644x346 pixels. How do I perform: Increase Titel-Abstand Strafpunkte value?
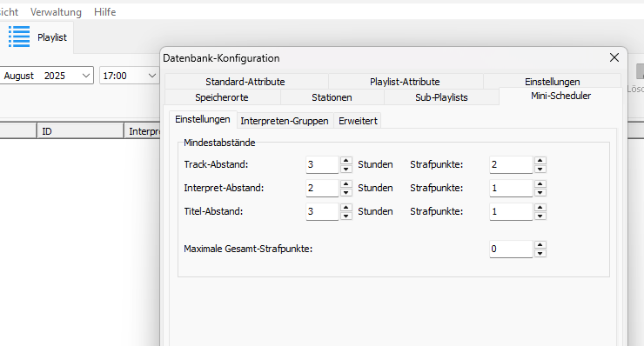(540, 207)
